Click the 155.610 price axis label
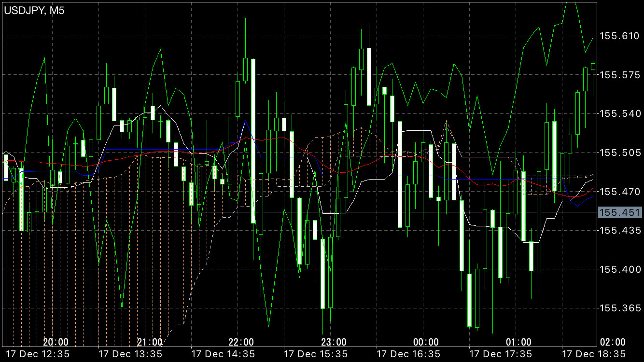Viewport: 644px width, 362px height. (619, 36)
